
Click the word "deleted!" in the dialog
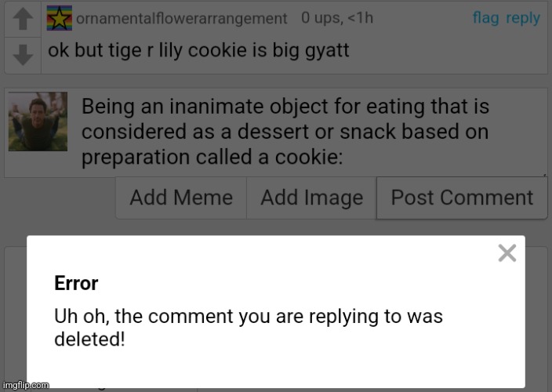[x=89, y=341]
